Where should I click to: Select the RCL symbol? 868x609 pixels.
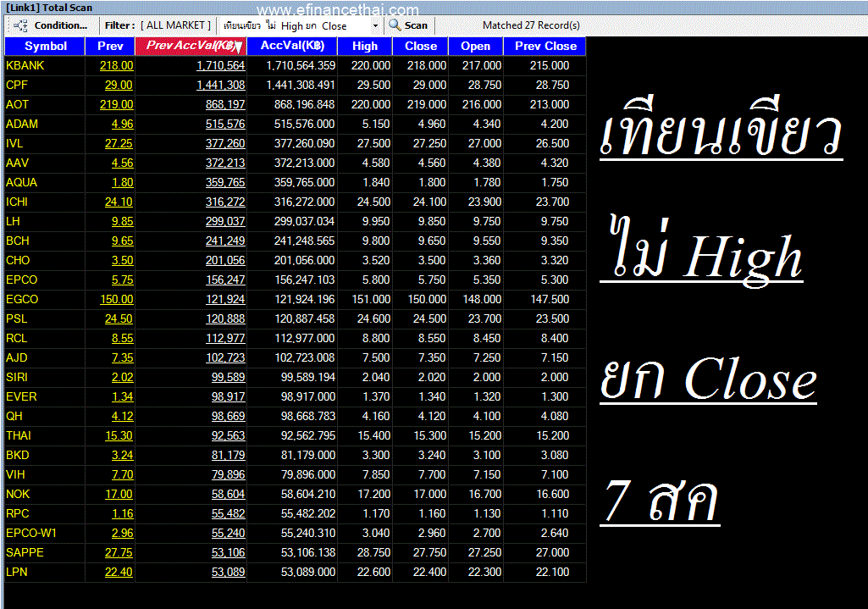[17, 338]
